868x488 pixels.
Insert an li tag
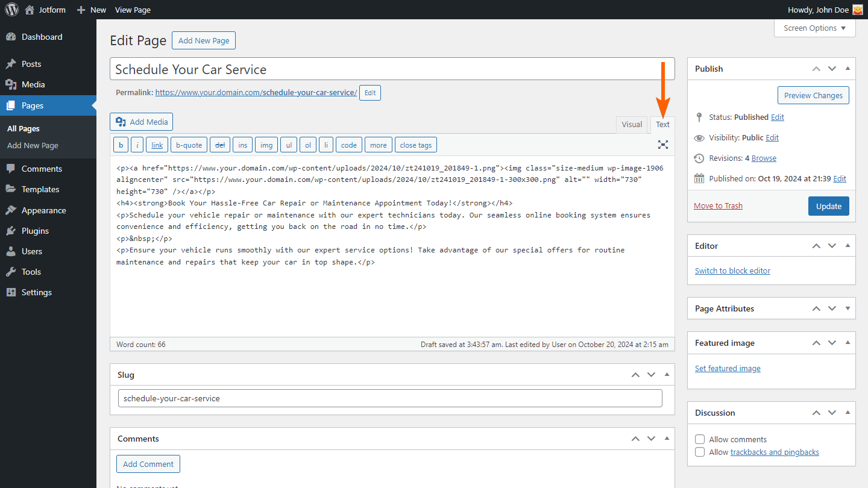click(x=326, y=145)
